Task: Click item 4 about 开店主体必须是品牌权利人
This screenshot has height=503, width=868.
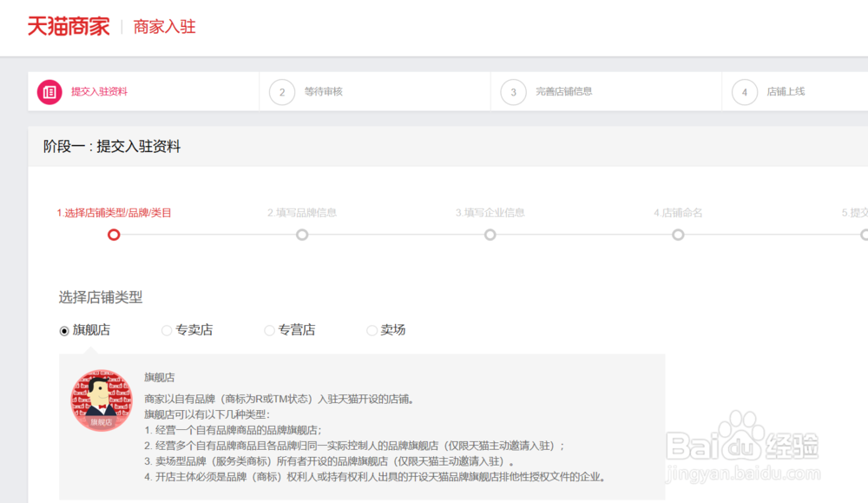Action: click(376, 476)
